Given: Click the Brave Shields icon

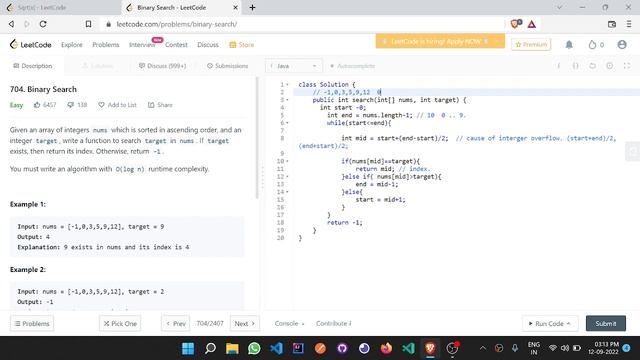Looking at the screenshot, I should point(516,24).
